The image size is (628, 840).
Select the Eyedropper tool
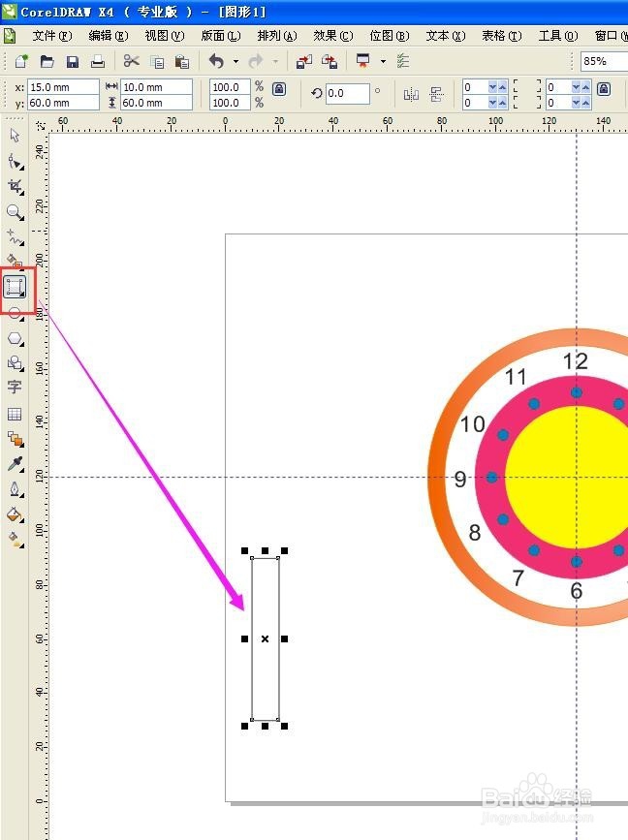click(x=15, y=464)
